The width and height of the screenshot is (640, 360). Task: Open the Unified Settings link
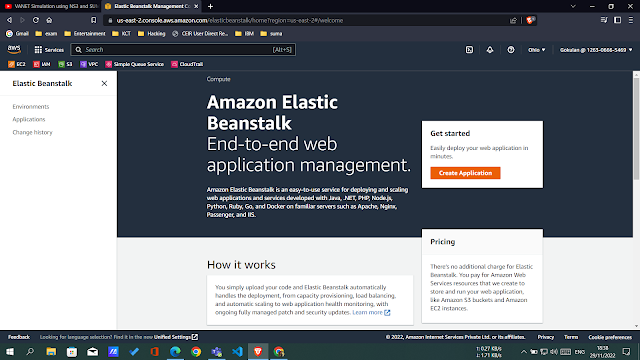176,337
